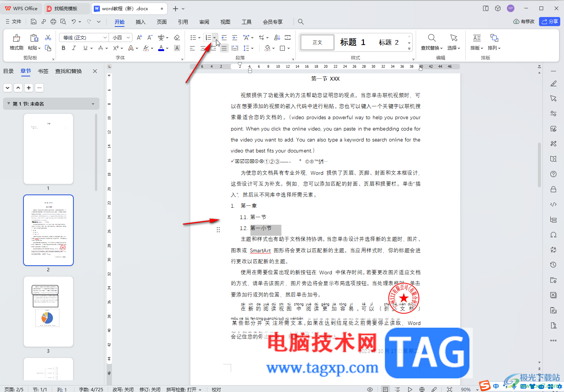Open the borders dropdown arrow
This screenshot has height=392, width=564.
(x=289, y=48)
